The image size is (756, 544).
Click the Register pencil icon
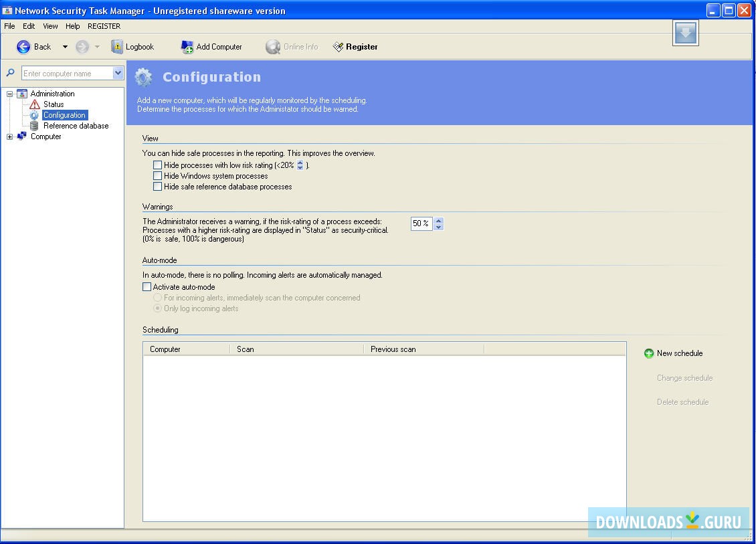(338, 47)
